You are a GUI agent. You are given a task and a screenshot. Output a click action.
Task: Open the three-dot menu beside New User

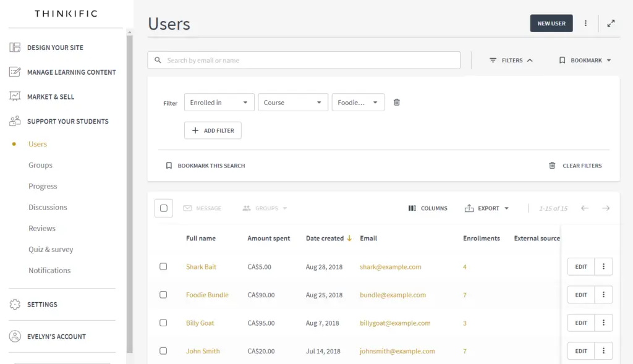click(585, 23)
